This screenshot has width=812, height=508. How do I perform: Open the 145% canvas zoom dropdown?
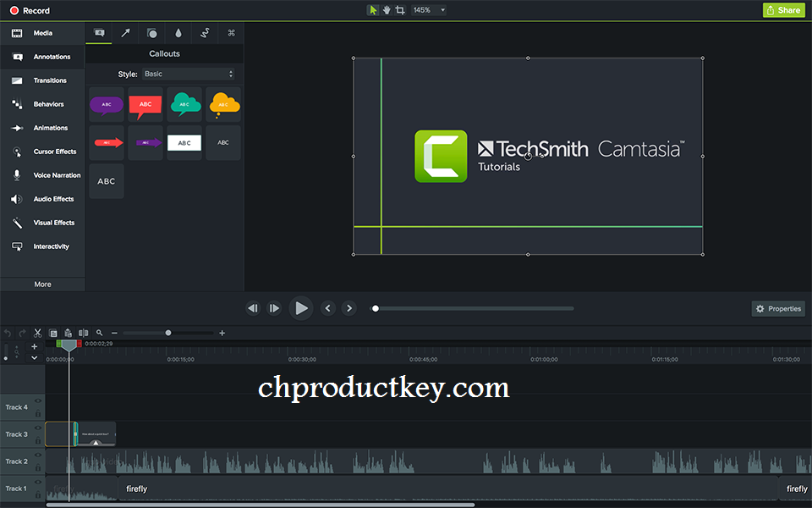pyautogui.click(x=429, y=10)
